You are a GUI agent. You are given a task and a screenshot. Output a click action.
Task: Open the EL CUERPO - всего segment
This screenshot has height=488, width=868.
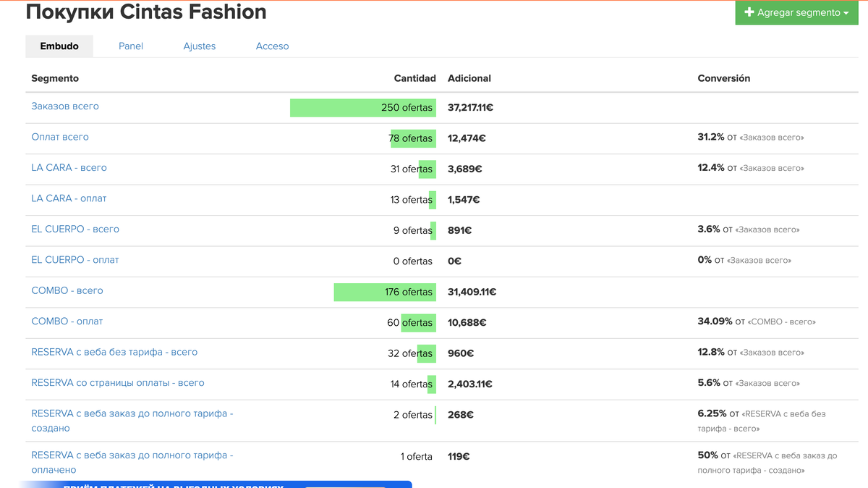75,230
